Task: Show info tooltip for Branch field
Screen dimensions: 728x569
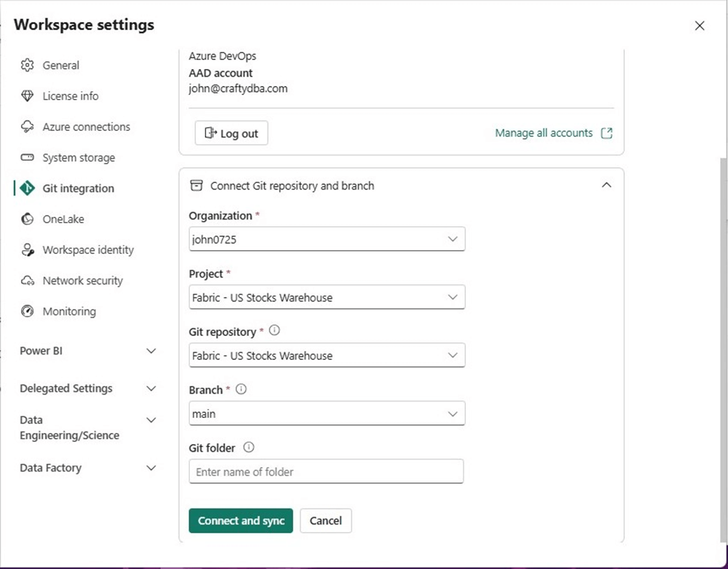Action: [241, 389]
